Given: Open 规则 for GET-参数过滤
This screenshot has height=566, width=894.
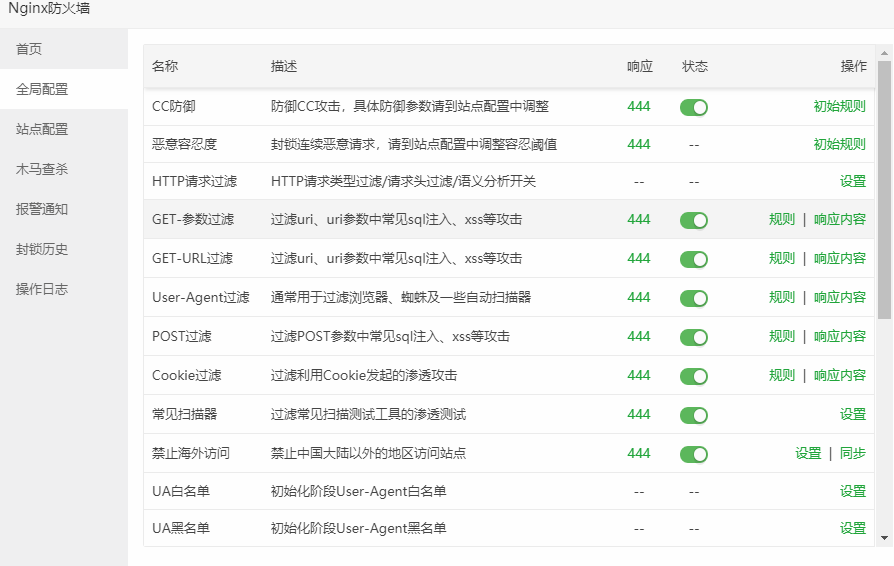Looking at the screenshot, I should 781,219.
